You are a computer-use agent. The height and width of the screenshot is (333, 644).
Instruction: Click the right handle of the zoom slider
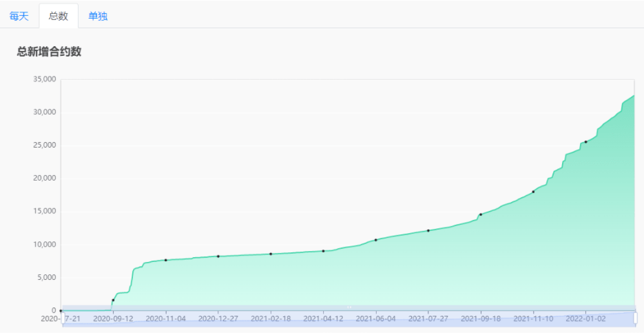coord(635,318)
